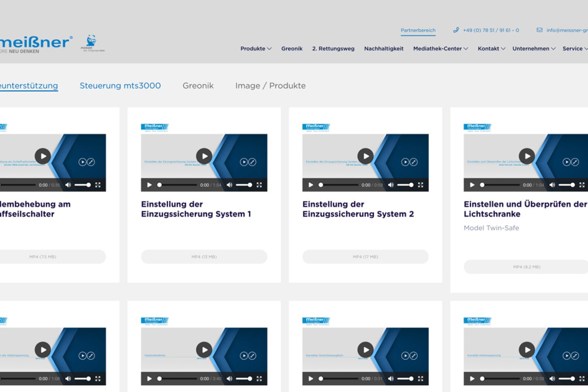Open fullscreen for Einzugssicherung System 1 video
This screenshot has width=588, height=392.
259,185
